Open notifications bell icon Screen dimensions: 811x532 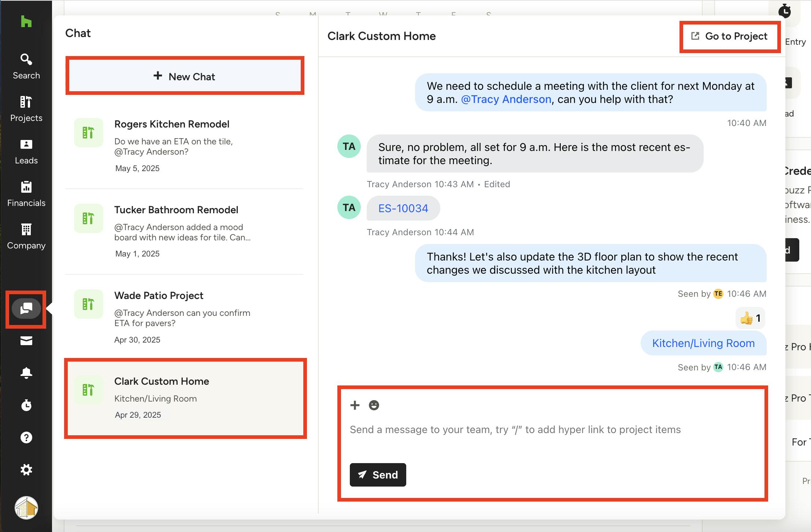pos(26,373)
